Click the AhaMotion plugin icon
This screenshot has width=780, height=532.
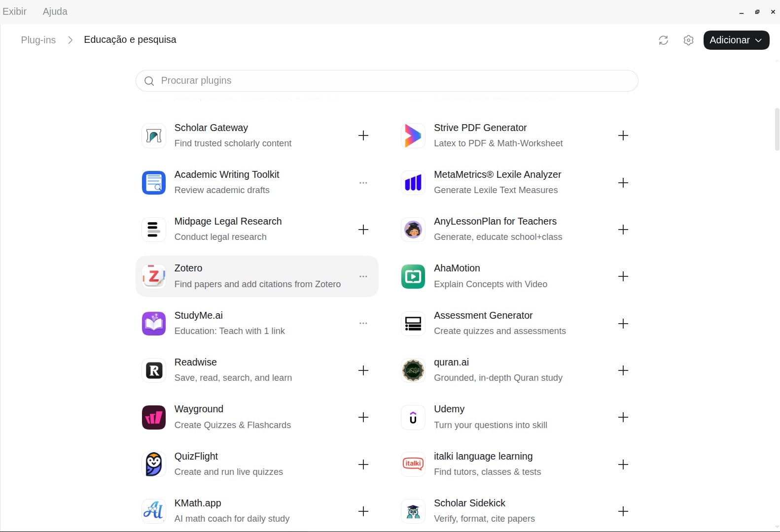pyautogui.click(x=413, y=276)
